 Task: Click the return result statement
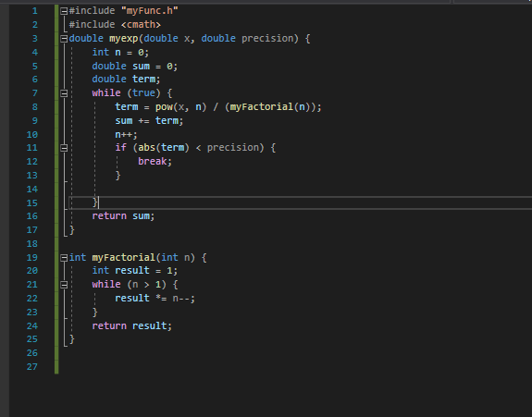132,325
